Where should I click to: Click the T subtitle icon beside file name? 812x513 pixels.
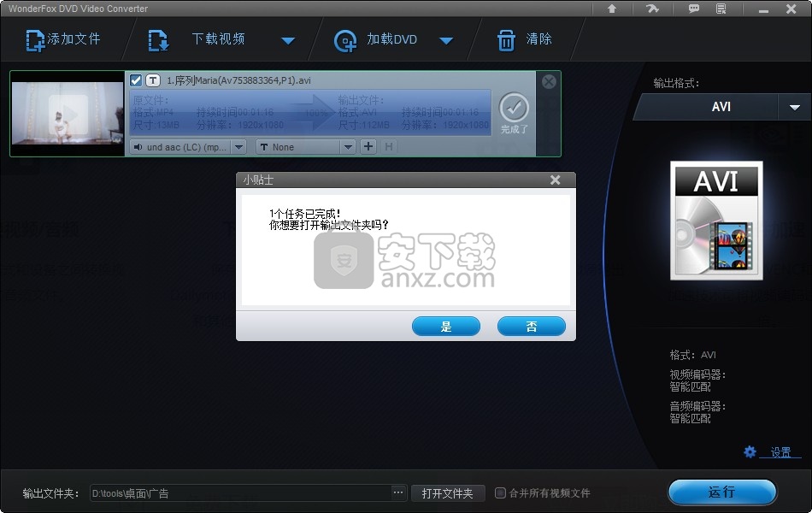153,80
